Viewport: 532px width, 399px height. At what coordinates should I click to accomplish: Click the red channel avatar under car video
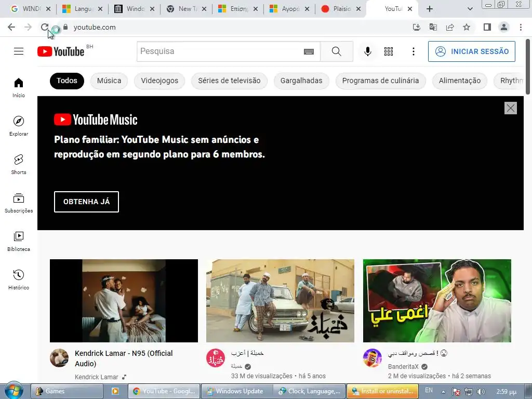point(216,358)
